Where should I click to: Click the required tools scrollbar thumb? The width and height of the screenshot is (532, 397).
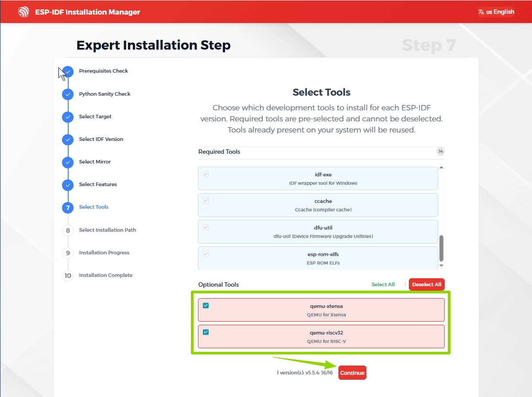pos(441,249)
